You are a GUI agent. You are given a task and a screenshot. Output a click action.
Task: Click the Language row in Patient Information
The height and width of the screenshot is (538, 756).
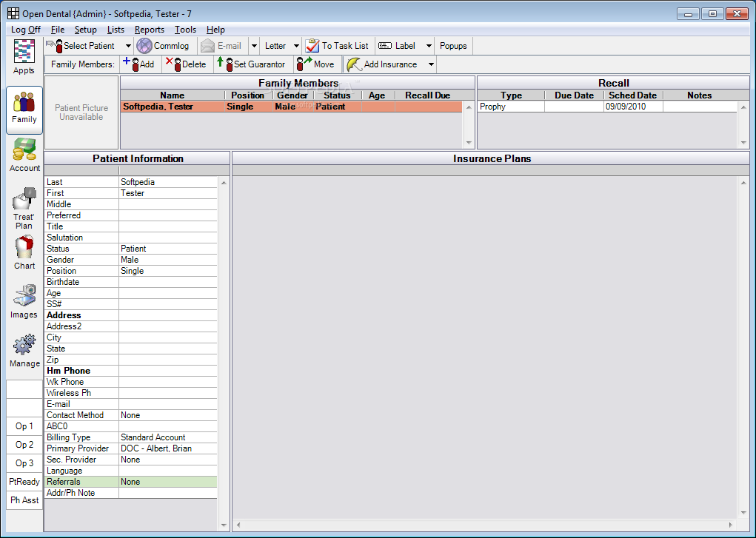click(x=130, y=471)
